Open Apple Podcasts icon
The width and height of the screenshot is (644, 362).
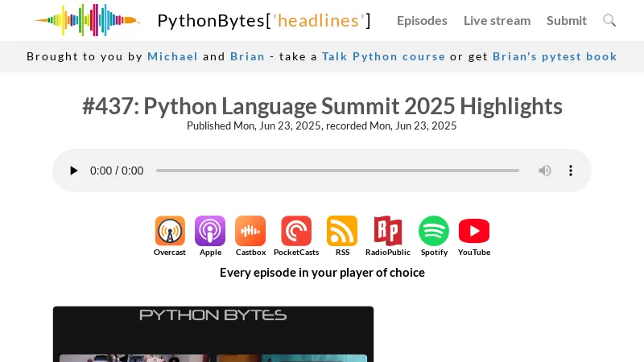tap(210, 231)
